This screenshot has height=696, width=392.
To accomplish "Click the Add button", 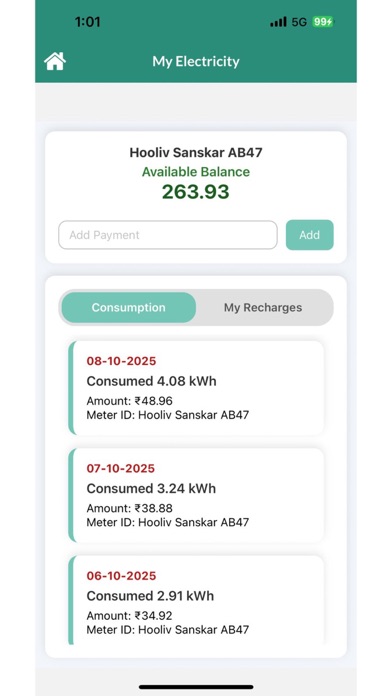I will (309, 235).
